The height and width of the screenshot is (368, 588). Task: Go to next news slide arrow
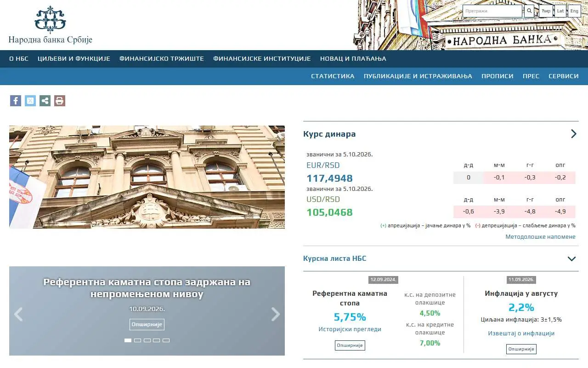point(276,314)
